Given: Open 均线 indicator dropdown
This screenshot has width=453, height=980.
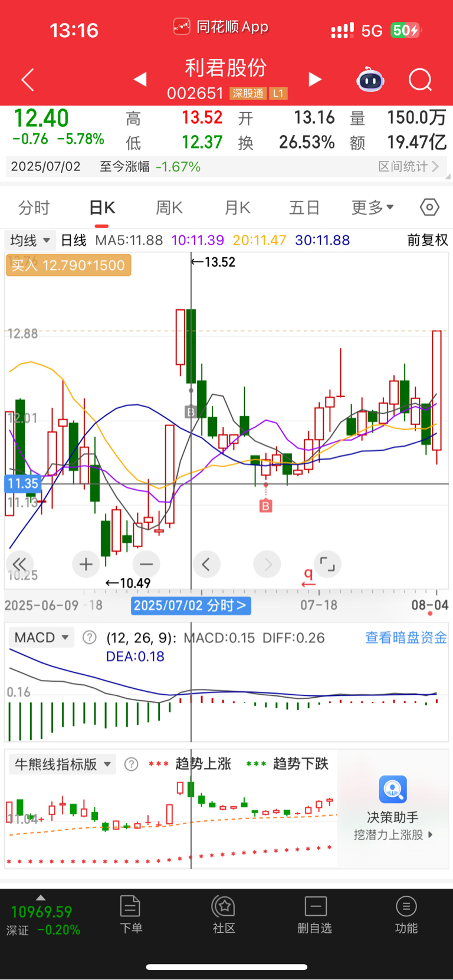Looking at the screenshot, I should (x=31, y=240).
